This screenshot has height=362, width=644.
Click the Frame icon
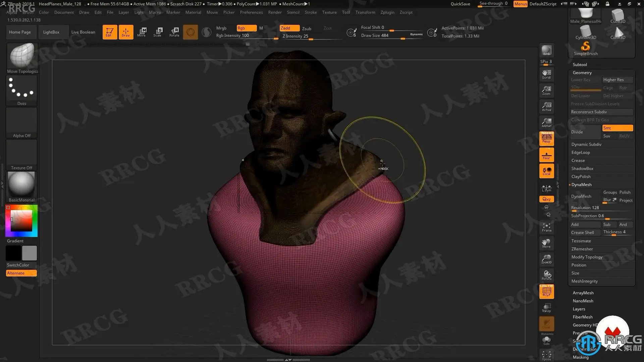tap(546, 228)
